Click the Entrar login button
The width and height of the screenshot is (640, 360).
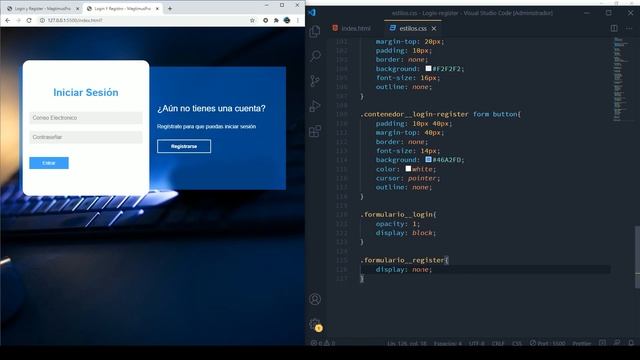(49, 163)
